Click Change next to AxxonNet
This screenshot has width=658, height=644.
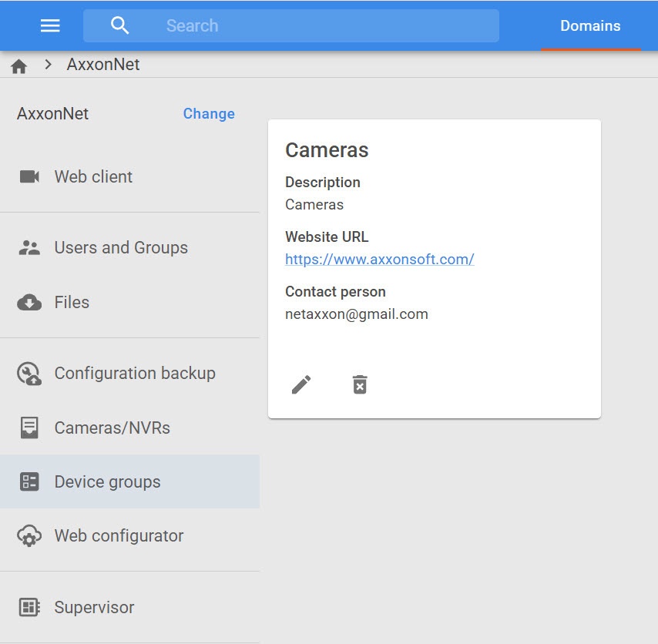209,113
